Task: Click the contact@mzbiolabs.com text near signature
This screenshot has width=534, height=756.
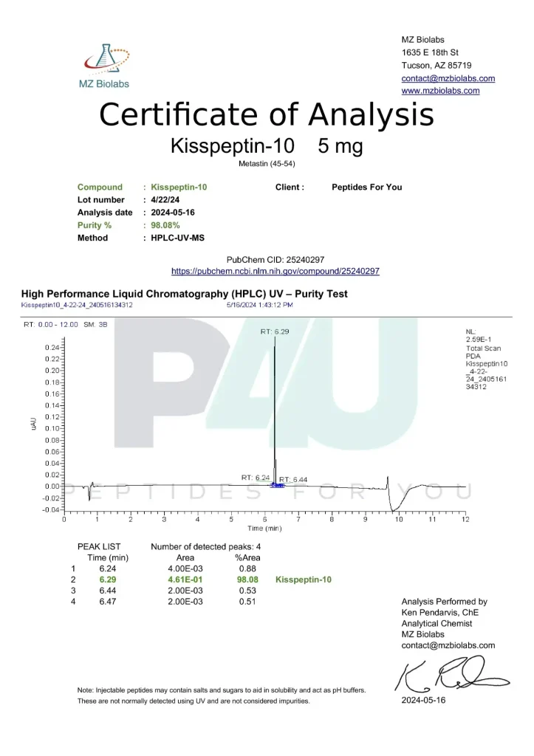Action: (x=448, y=645)
